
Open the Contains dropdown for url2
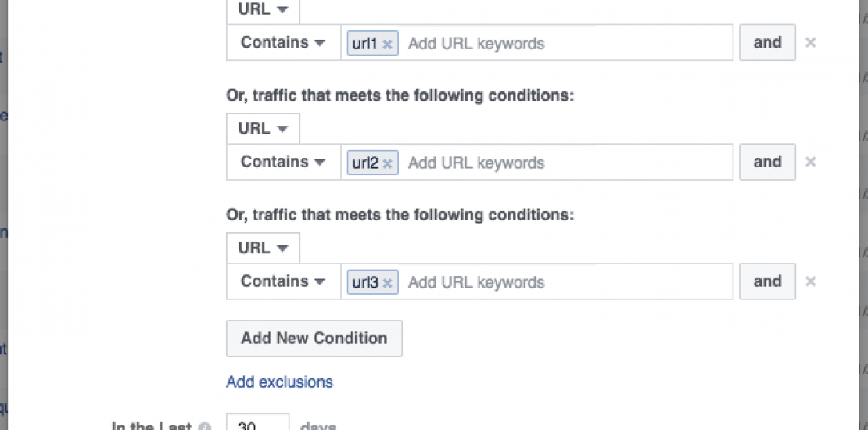pyautogui.click(x=283, y=163)
